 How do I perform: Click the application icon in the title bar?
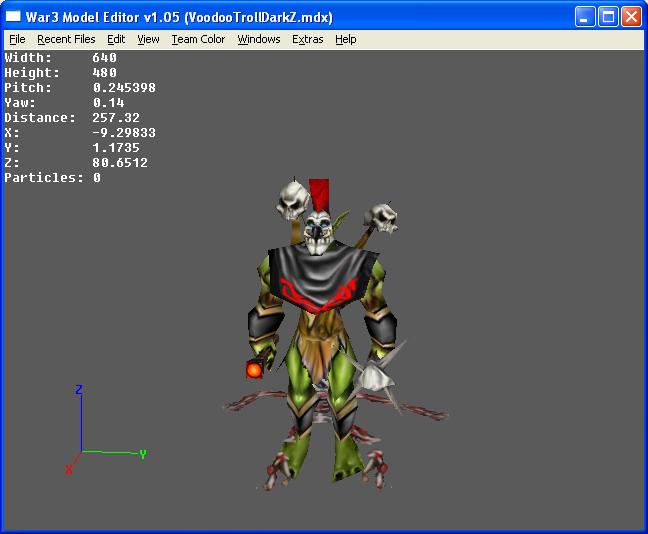(x=13, y=17)
